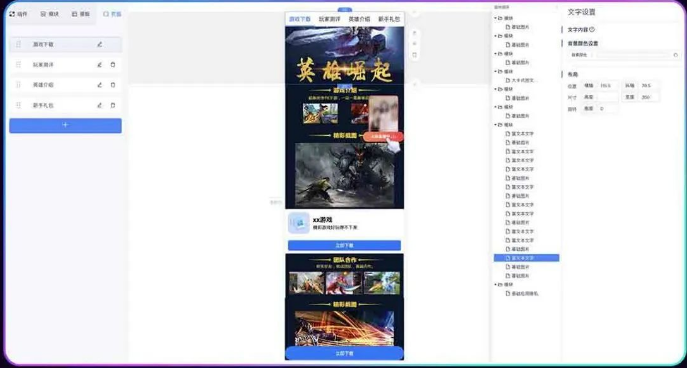Select the highlighted 富文本文字 layer row
The width and height of the screenshot is (687, 368).
pyautogui.click(x=526, y=258)
